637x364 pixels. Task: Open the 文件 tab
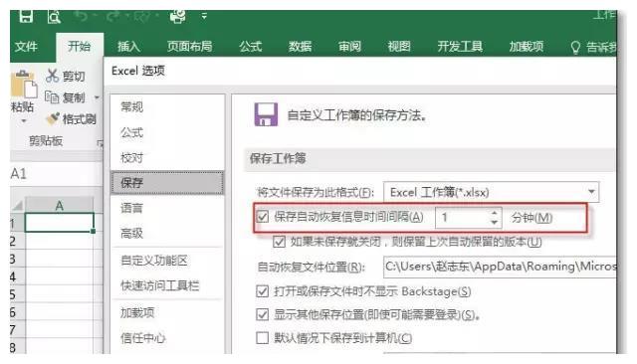pos(26,47)
